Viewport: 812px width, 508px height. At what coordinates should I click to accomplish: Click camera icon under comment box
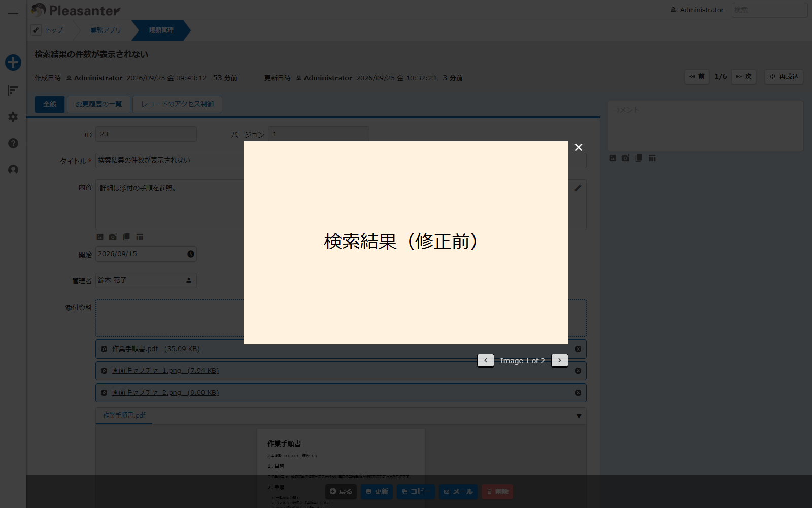(625, 158)
